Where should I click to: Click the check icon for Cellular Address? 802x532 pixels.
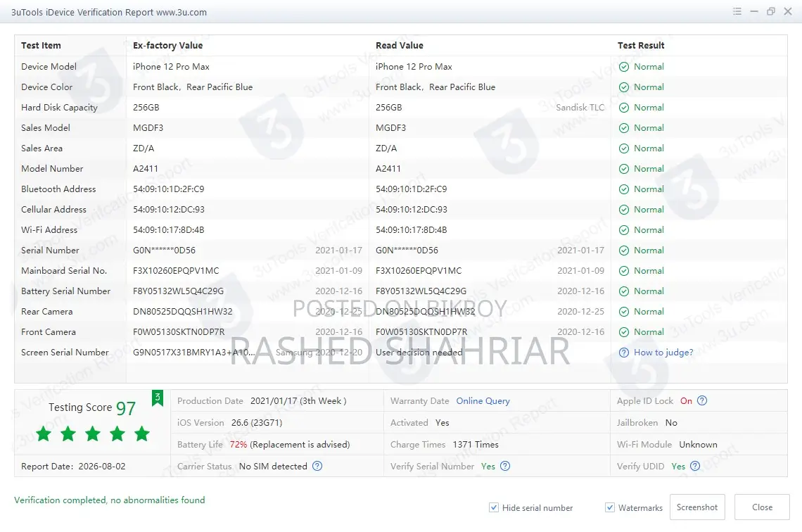[x=624, y=210]
